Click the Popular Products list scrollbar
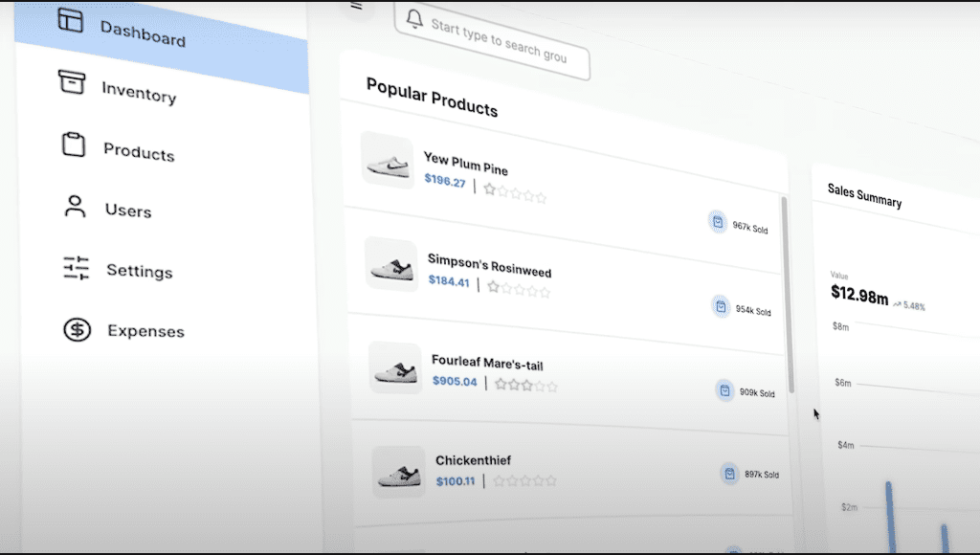This screenshot has width=980, height=555. [788, 294]
